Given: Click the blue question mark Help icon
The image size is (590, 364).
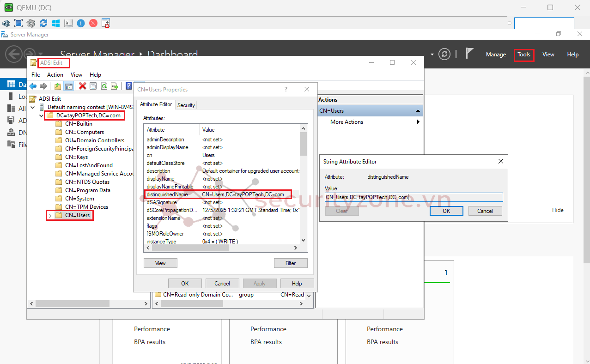Looking at the screenshot, I should pos(129,86).
